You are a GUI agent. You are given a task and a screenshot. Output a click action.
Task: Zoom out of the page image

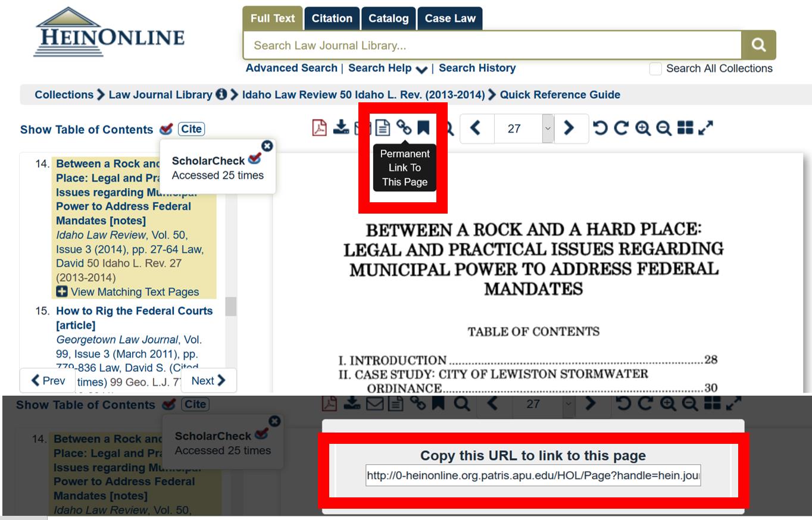[664, 128]
